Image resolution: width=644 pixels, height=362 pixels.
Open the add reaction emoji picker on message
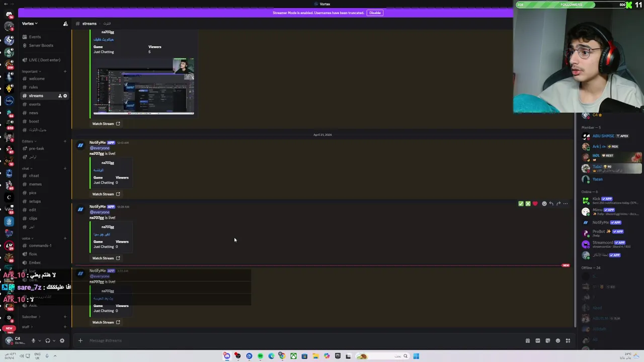544,204
